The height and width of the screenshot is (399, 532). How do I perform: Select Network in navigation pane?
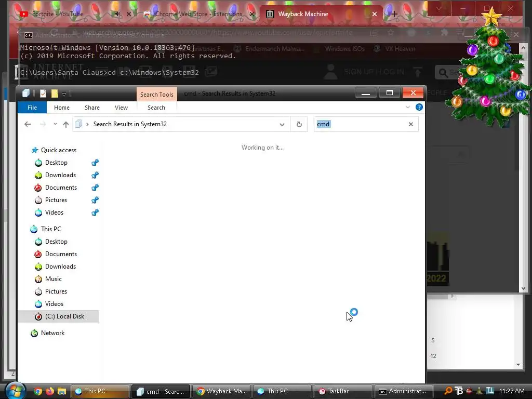coord(52,333)
